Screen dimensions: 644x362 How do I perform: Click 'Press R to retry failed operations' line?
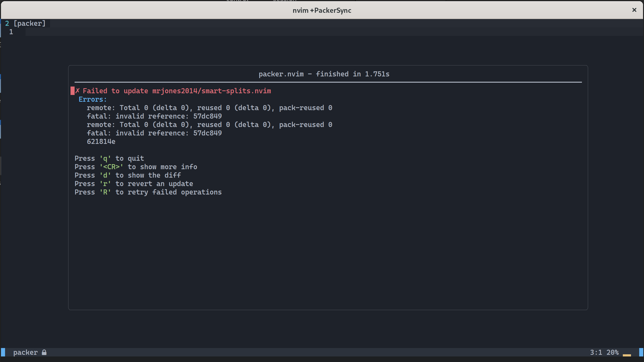click(148, 192)
